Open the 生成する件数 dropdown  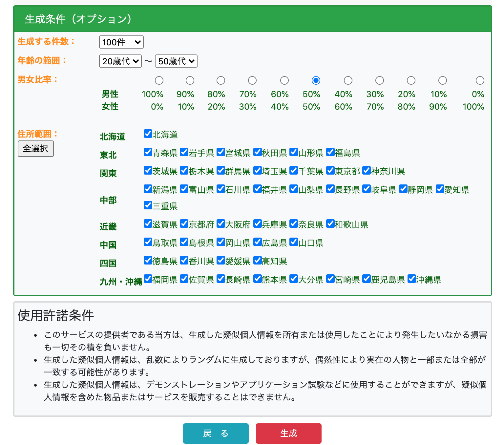coord(121,42)
